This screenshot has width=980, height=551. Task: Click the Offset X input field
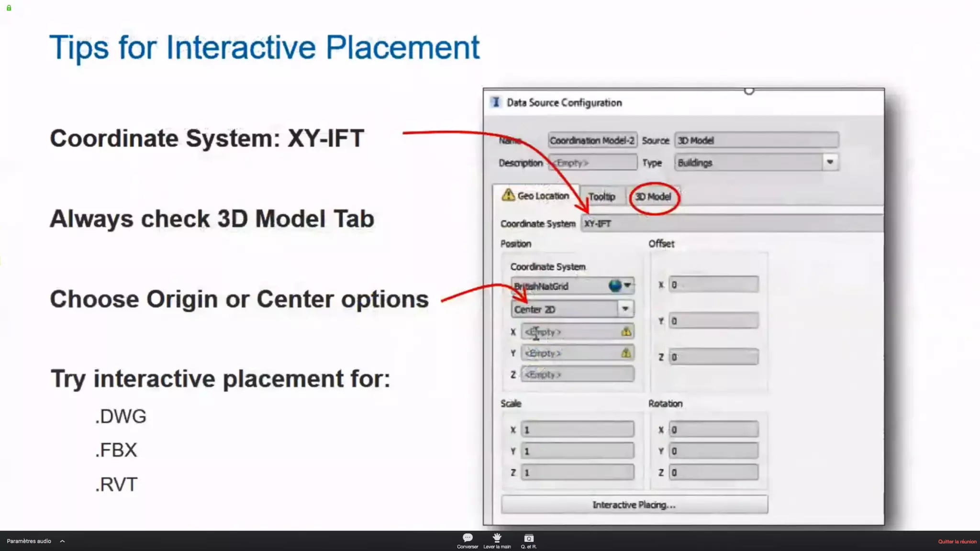click(x=713, y=285)
